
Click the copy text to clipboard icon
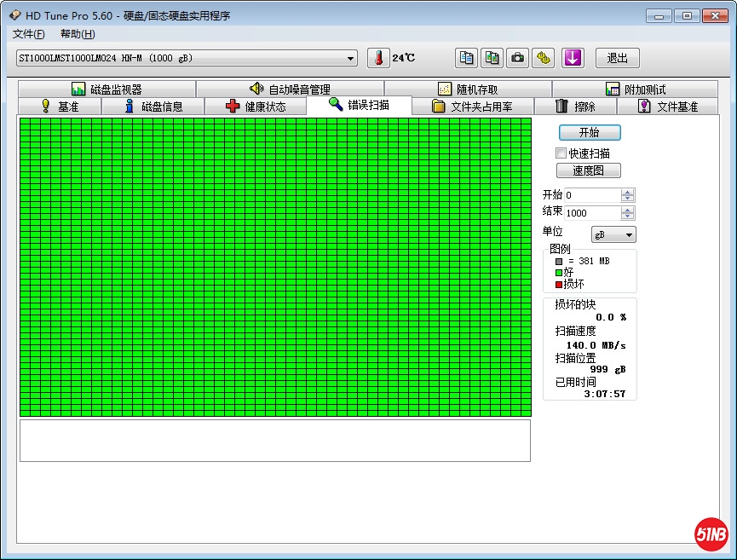tap(466, 58)
